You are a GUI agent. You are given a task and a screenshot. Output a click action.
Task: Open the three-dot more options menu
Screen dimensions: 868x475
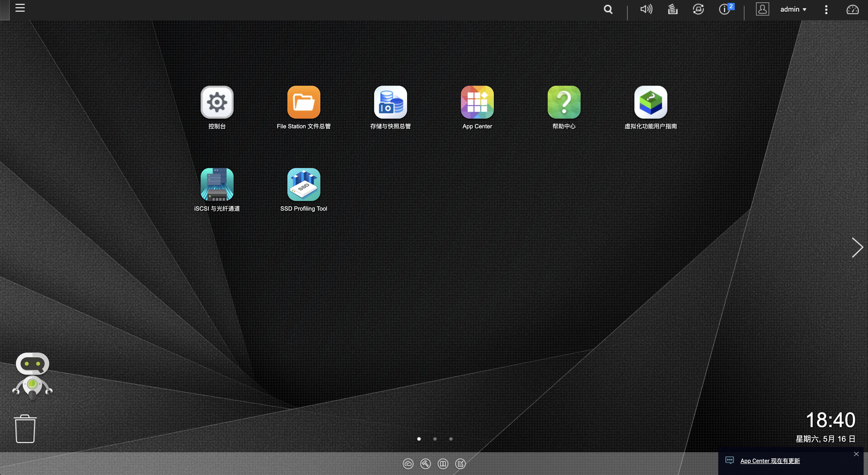pos(826,9)
